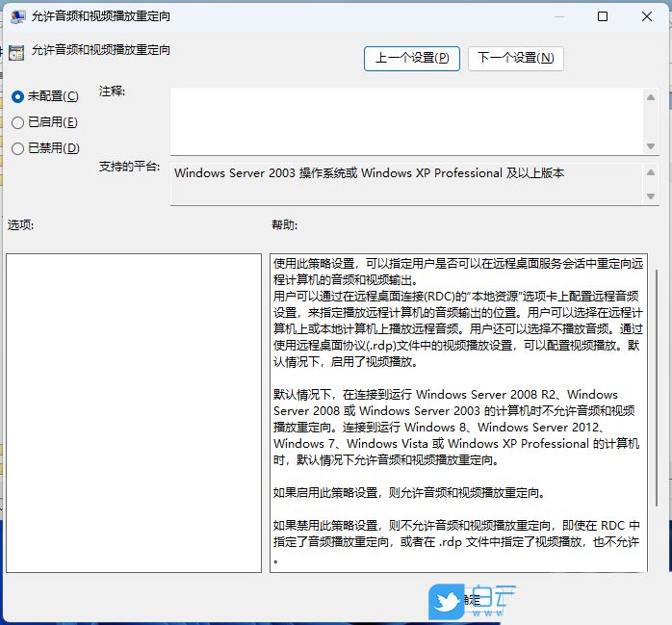Select the 未配置(C) radio button
The width and height of the screenshot is (672, 625).
coord(17,96)
